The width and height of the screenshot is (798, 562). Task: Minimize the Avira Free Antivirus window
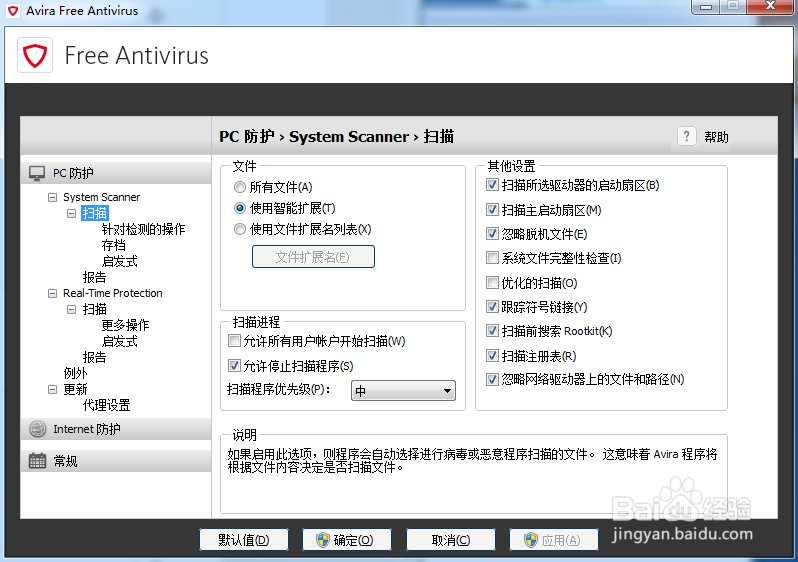tap(706, 7)
